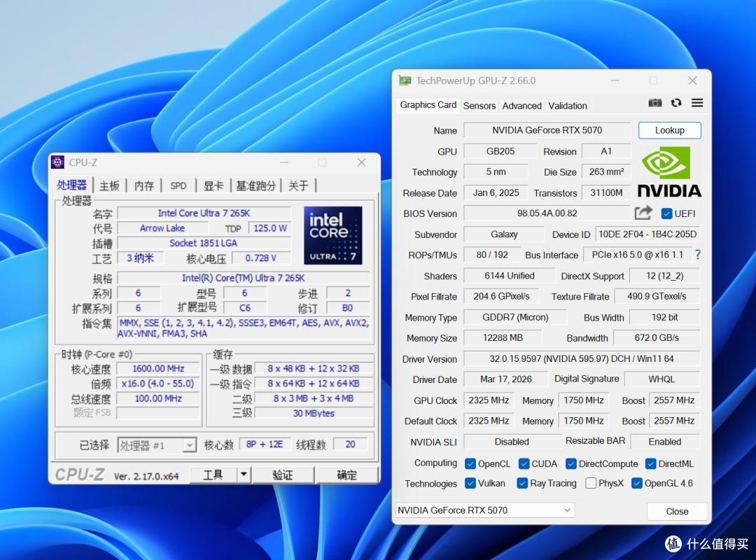Open the 基准跑分 tab in CPU-Z
This screenshot has width=756, height=560.
256,185
